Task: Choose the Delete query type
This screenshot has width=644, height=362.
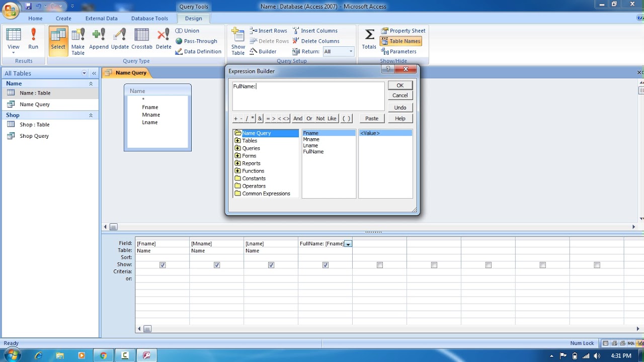Action: click(164, 39)
